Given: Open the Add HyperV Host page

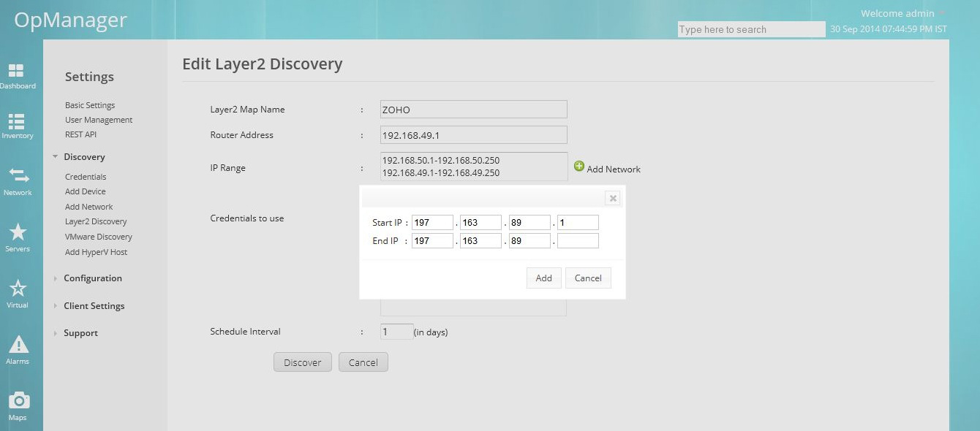Looking at the screenshot, I should click(96, 251).
